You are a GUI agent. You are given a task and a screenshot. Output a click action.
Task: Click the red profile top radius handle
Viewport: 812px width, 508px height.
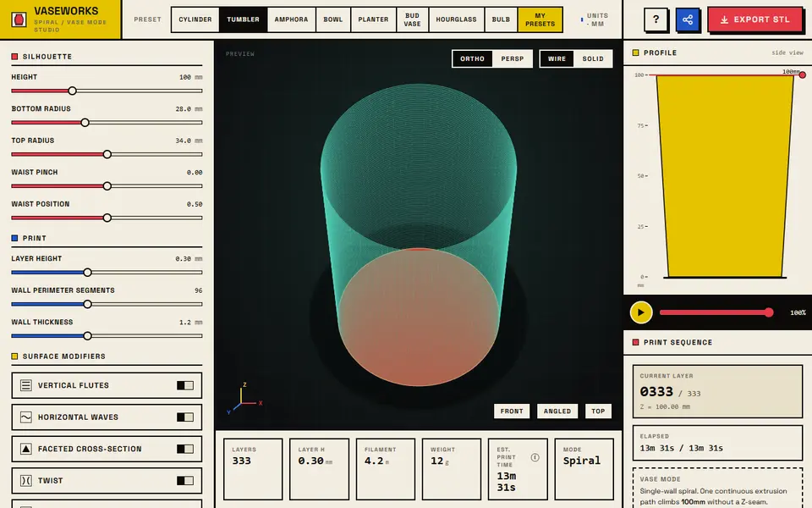pos(802,75)
